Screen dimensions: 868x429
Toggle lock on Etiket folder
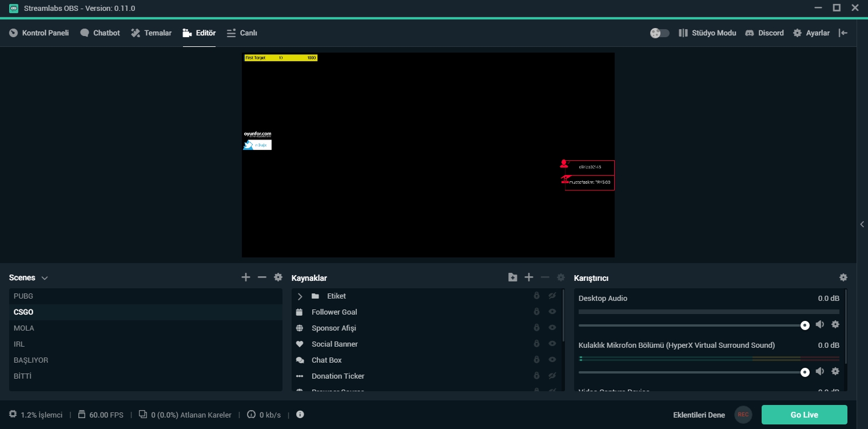click(x=536, y=296)
